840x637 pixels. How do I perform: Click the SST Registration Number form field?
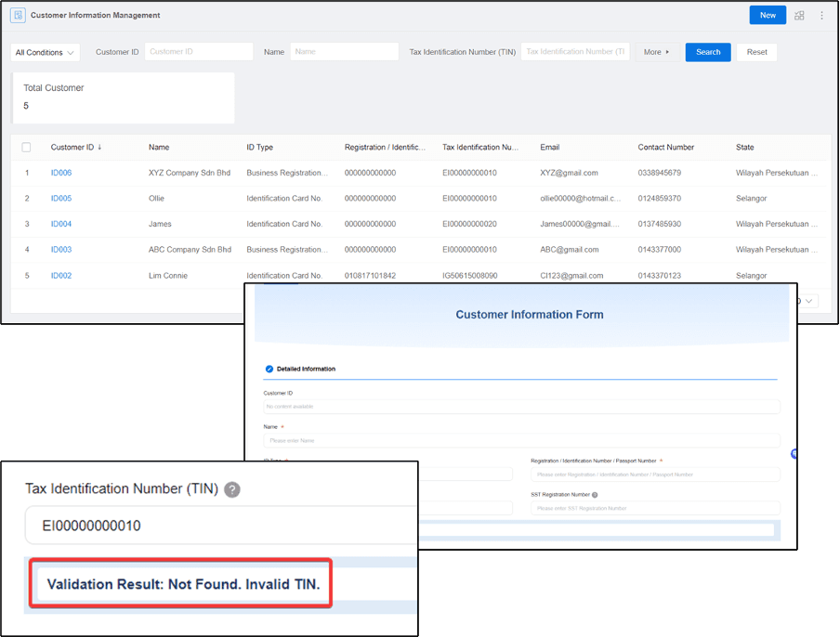tap(655, 508)
